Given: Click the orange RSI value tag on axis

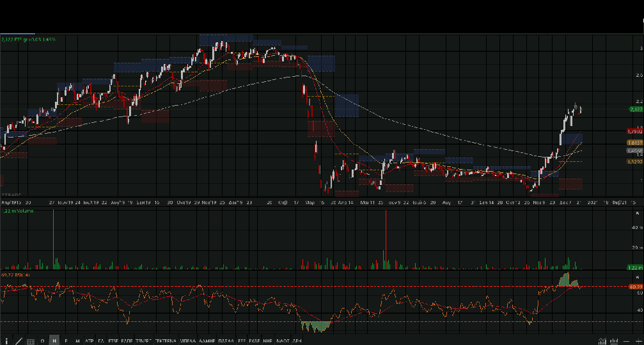Looking at the screenshot, I should click(x=635, y=287).
